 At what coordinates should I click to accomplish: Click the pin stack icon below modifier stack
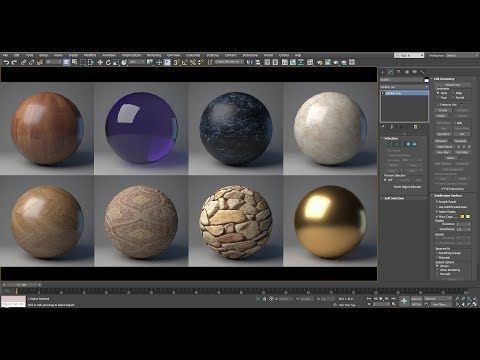click(x=383, y=127)
